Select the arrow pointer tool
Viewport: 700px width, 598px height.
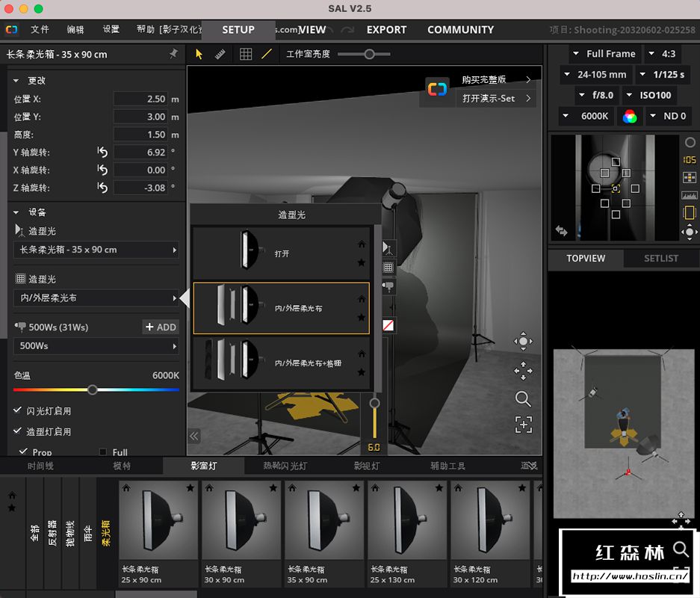(199, 54)
